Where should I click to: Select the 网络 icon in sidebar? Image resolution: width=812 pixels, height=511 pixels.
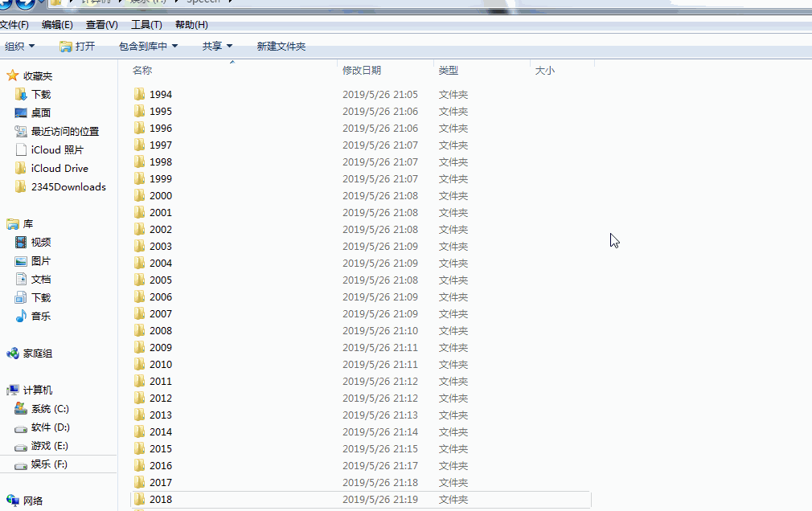point(12,500)
